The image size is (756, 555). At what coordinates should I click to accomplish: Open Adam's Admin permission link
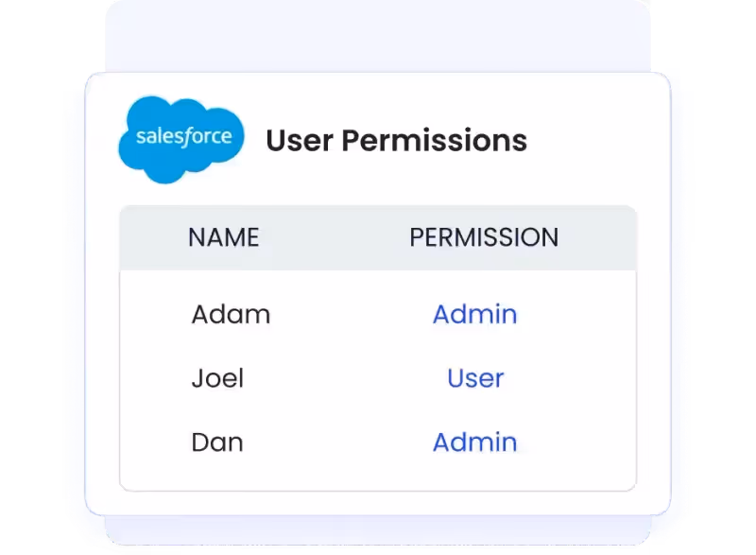(x=475, y=315)
